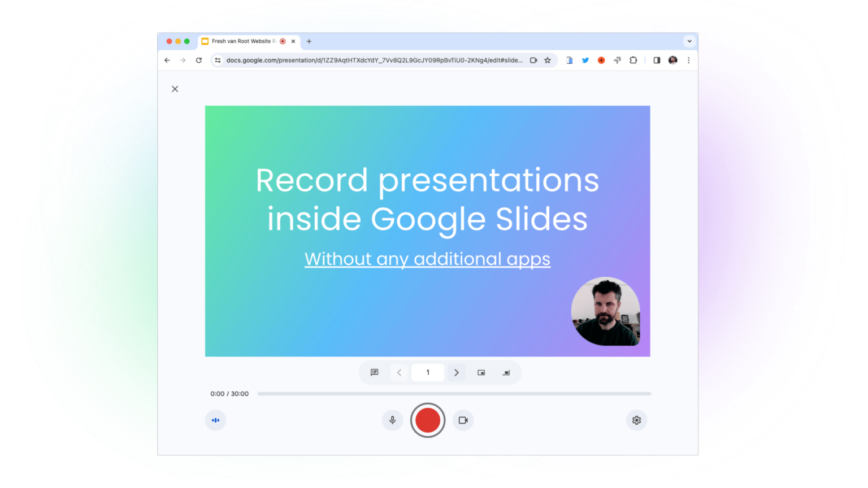
Task: Start recording with the red record button
Action: coord(428,420)
